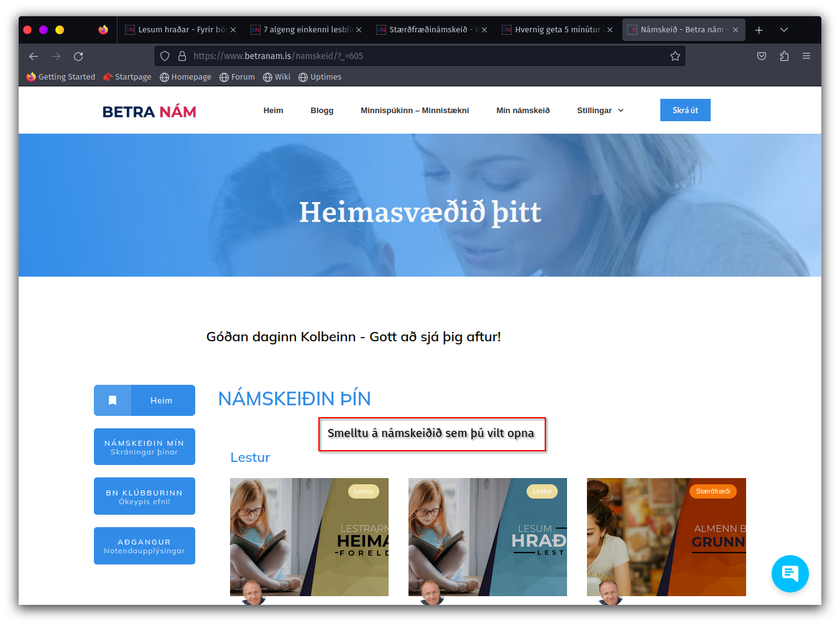Open the Wiki bookmark

pyautogui.click(x=277, y=77)
